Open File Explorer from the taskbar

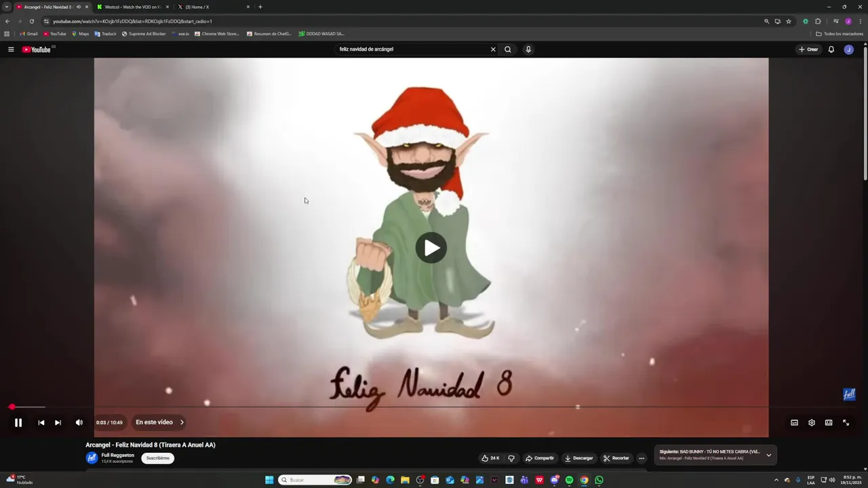pyautogui.click(x=405, y=480)
